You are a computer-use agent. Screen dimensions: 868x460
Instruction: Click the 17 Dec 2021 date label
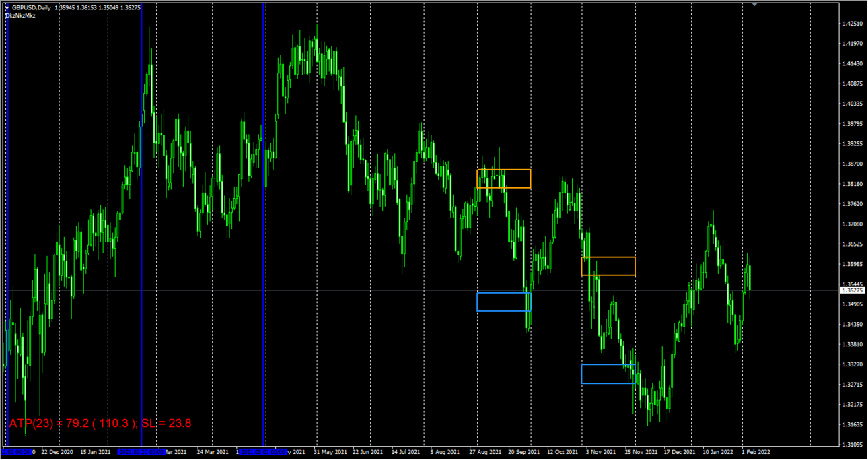click(680, 451)
